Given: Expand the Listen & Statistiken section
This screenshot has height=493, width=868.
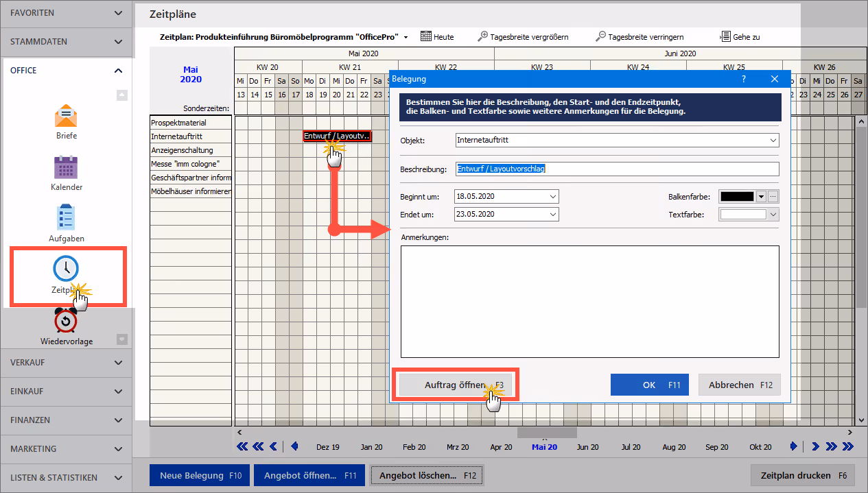Looking at the screenshot, I should (x=118, y=478).
